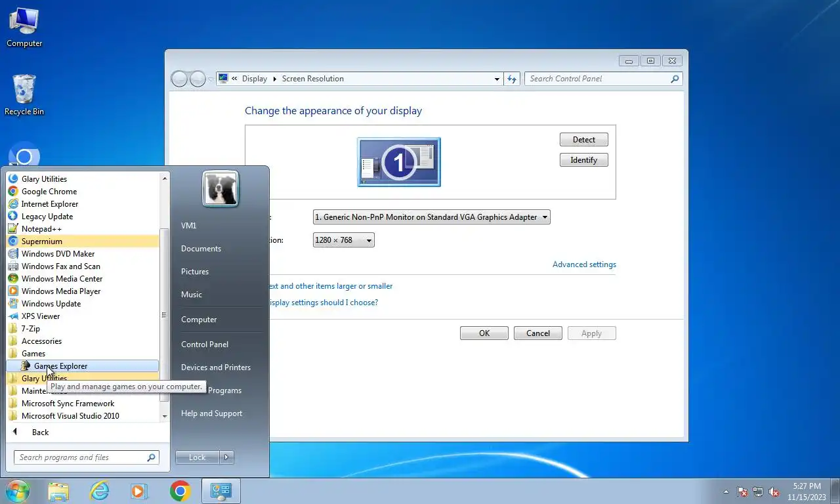This screenshot has height=504, width=840.
Task: Launch Notepad++ from Start menu
Action: click(x=83, y=228)
